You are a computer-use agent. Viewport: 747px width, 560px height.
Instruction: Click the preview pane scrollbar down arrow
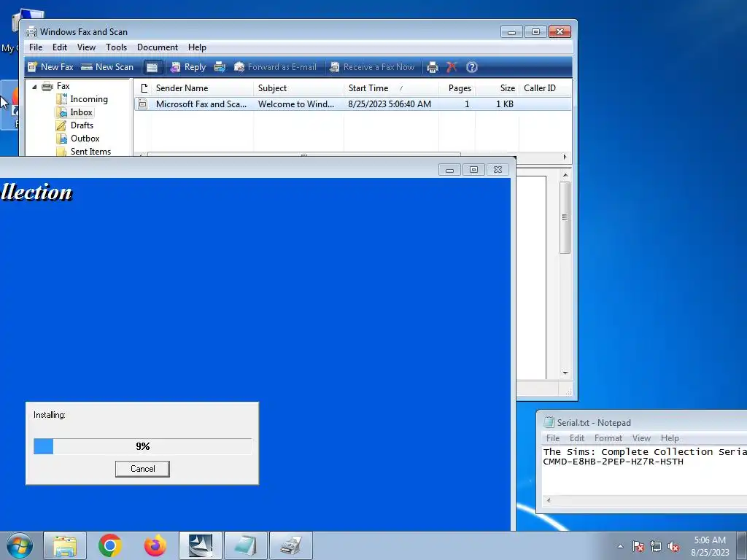click(565, 373)
